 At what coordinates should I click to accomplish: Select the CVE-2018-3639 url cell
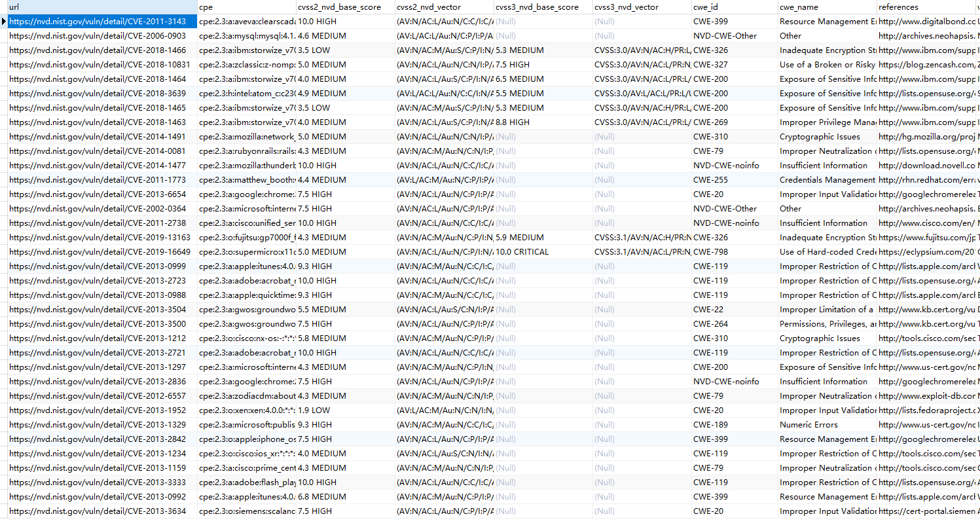tap(102, 94)
